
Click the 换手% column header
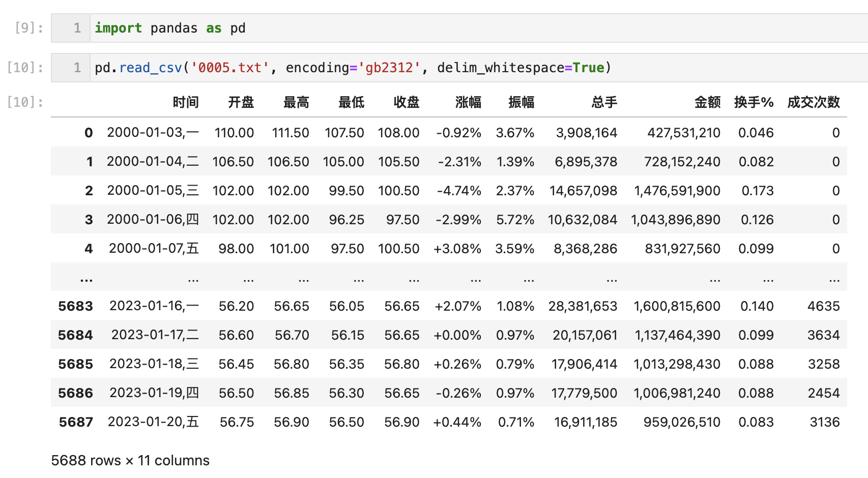point(754,102)
